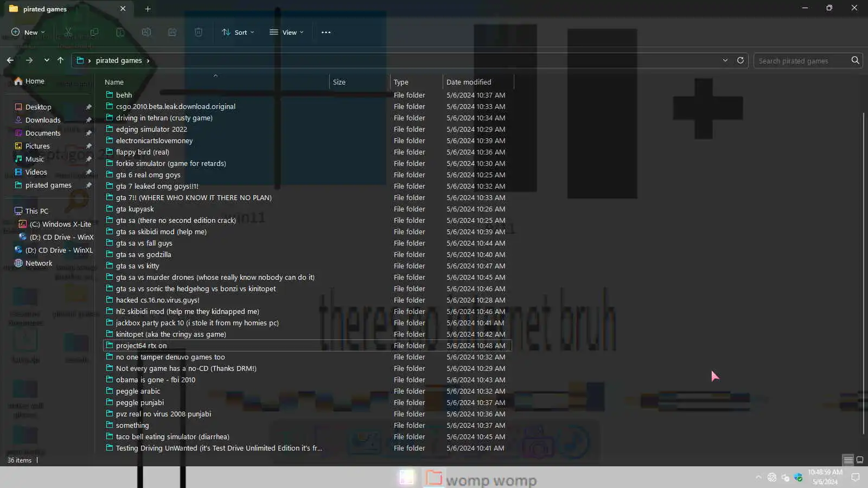Switch to large thumbnails view status bar toggle
This screenshot has width=868, height=488.
860,460
